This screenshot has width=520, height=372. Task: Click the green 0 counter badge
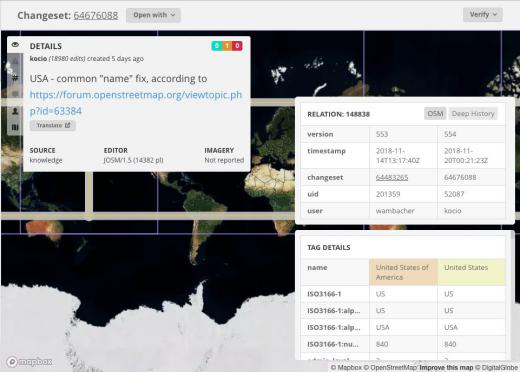pyautogui.click(x=216, y=46)
